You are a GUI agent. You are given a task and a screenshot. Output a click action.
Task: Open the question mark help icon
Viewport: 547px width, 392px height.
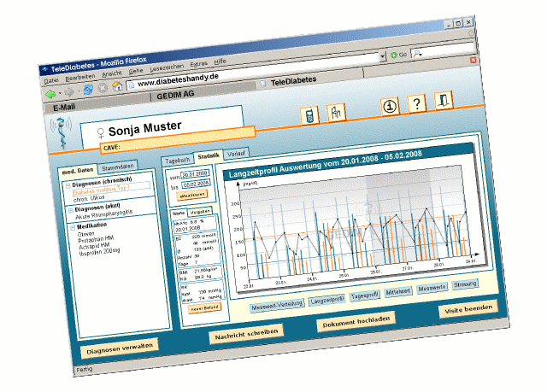[x=416, y=103]
